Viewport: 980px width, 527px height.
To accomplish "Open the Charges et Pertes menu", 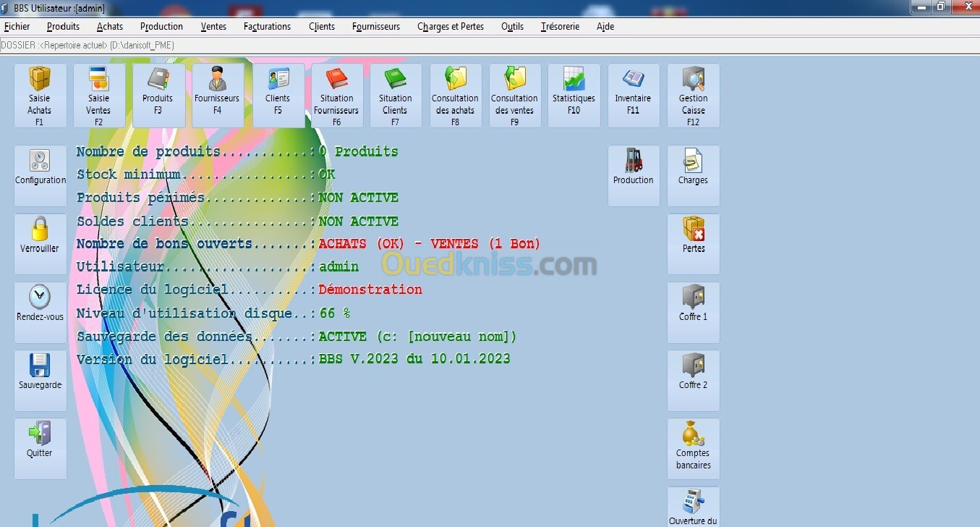I will click(451, 27).
